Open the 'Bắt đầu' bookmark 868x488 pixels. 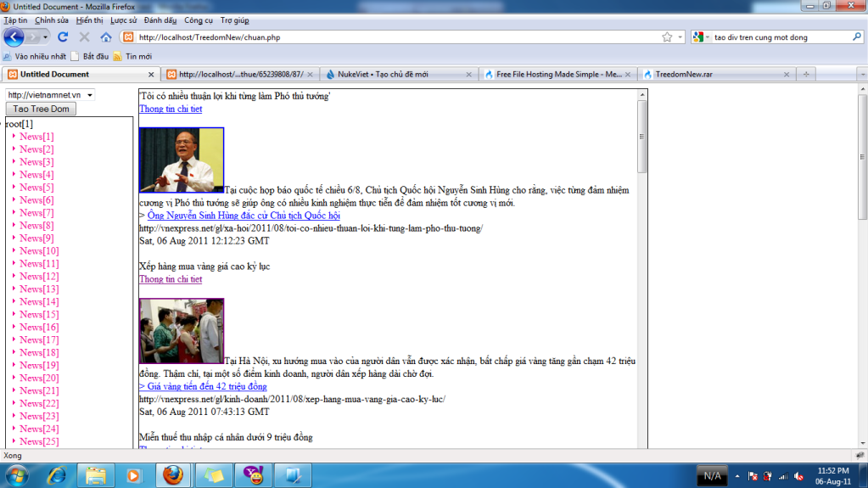point(90,57)
